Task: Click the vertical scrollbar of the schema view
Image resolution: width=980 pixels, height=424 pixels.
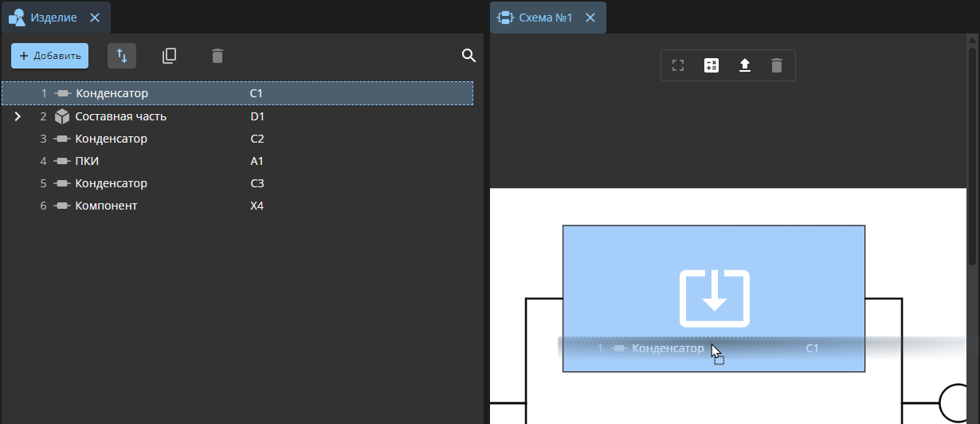Action: (973, 151)
